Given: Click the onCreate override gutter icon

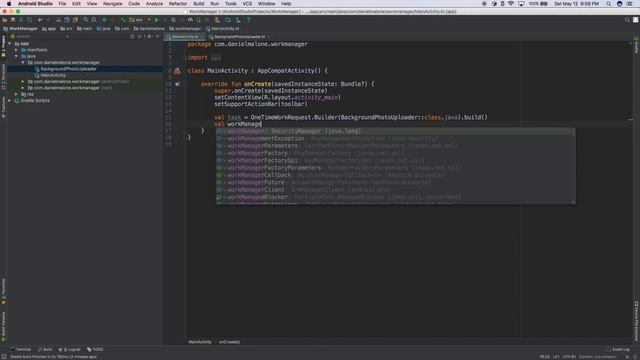Looking at the screenshot, I should coord(177,84).
